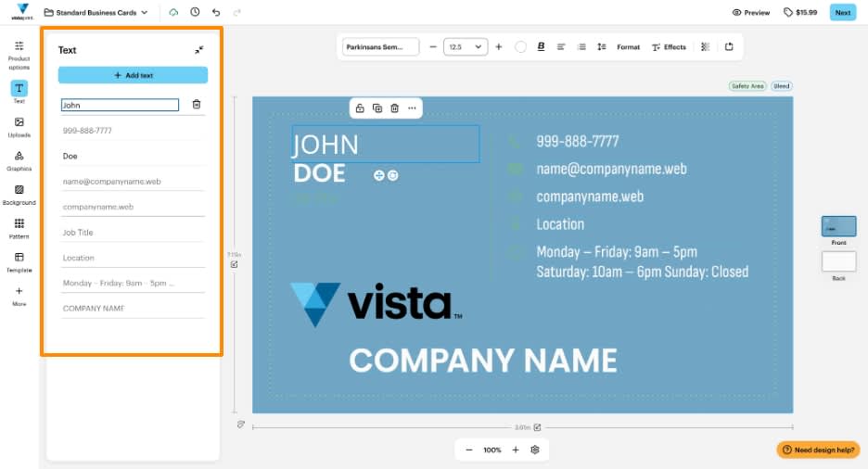Open version history clock icon
This screenshot has height=469, width=868.
(195, 12)
